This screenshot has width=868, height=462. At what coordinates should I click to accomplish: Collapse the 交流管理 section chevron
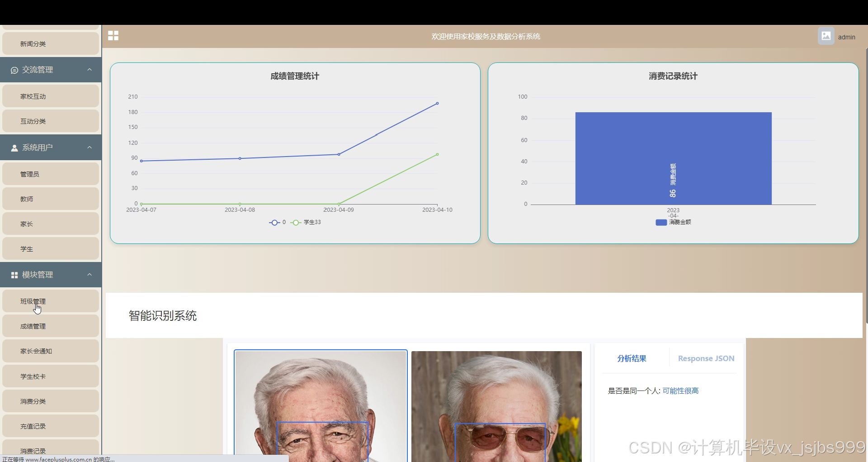coord(90,70)
